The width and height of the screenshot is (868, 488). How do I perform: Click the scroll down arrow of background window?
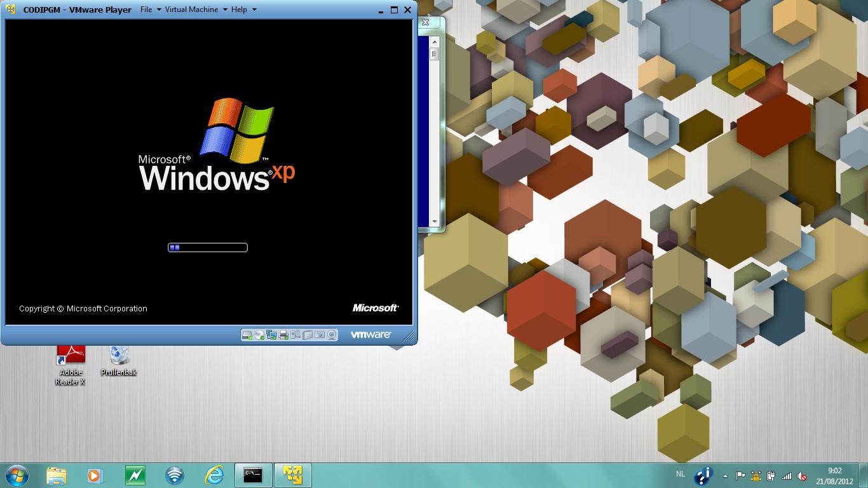[x=435, y=222]
